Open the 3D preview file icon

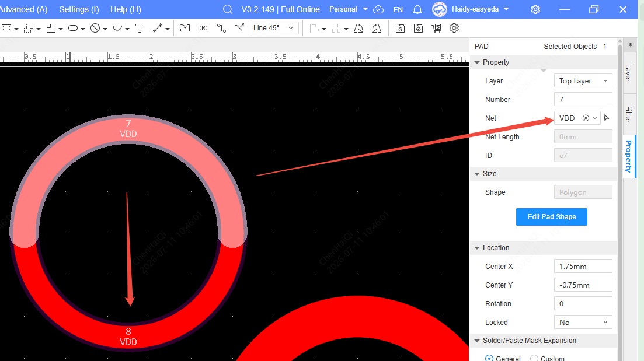418,29
